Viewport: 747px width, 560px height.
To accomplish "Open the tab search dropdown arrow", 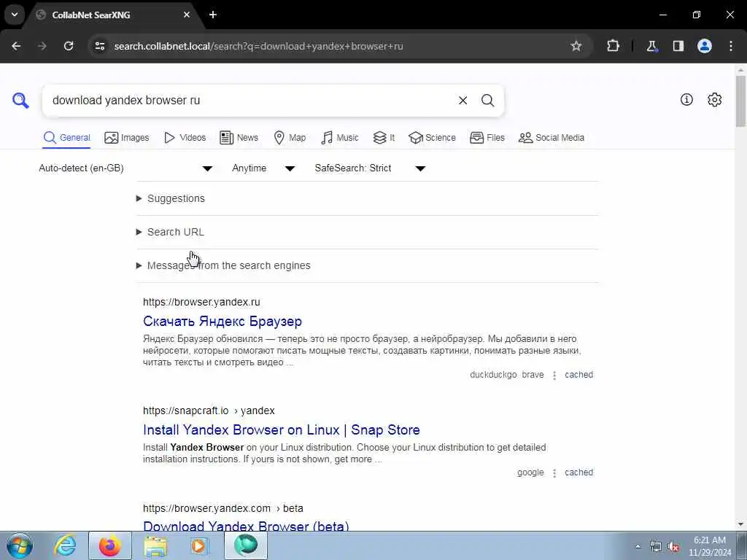I will click(x=15, y=15).
